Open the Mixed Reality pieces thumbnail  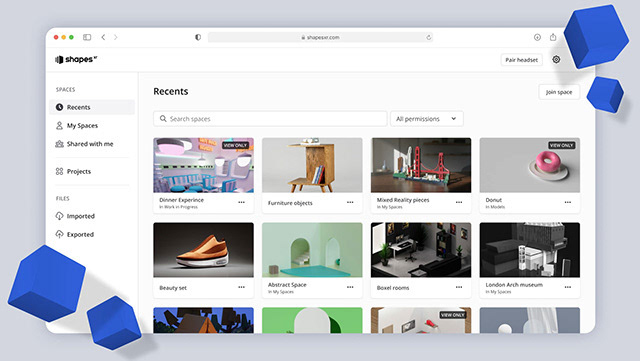coord(421,165)
